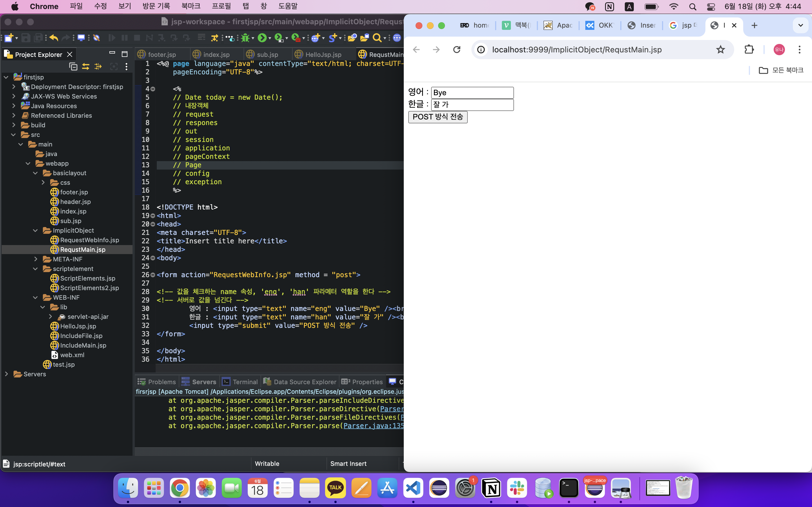Collapse the ImplicitObject folder

(36, 230)
